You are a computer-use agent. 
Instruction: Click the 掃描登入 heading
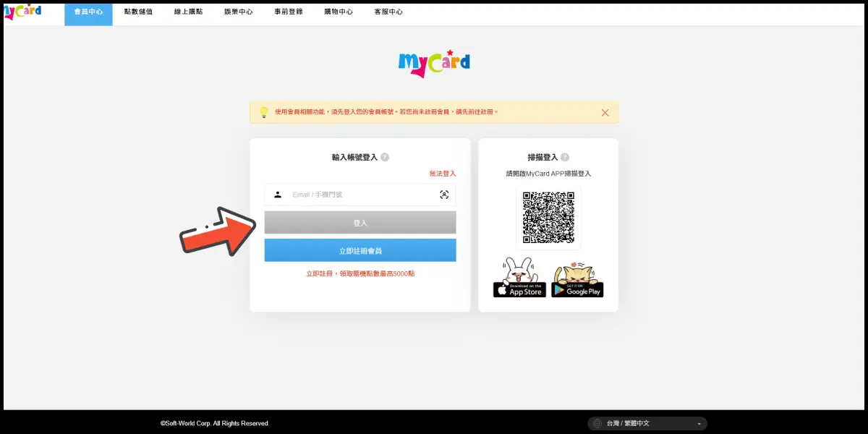tap(542, 157)
